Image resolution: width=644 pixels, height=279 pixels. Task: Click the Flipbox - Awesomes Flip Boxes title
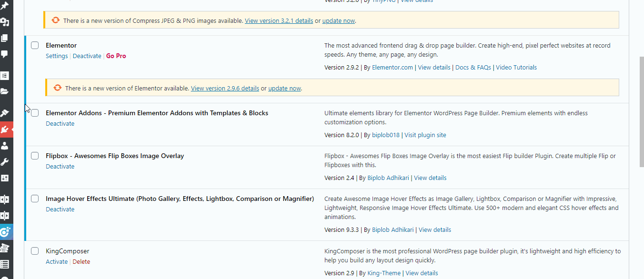coord(115,156)
